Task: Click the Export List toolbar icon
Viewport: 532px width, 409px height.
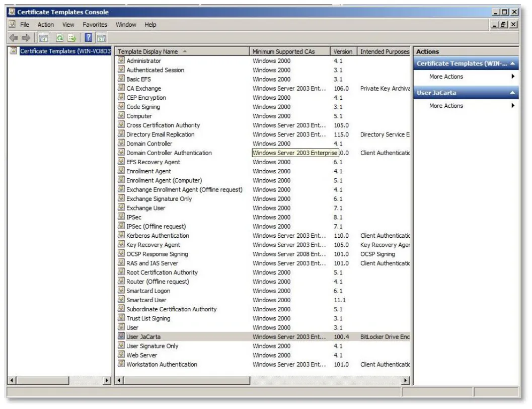Action: click(x=72, y=38)
